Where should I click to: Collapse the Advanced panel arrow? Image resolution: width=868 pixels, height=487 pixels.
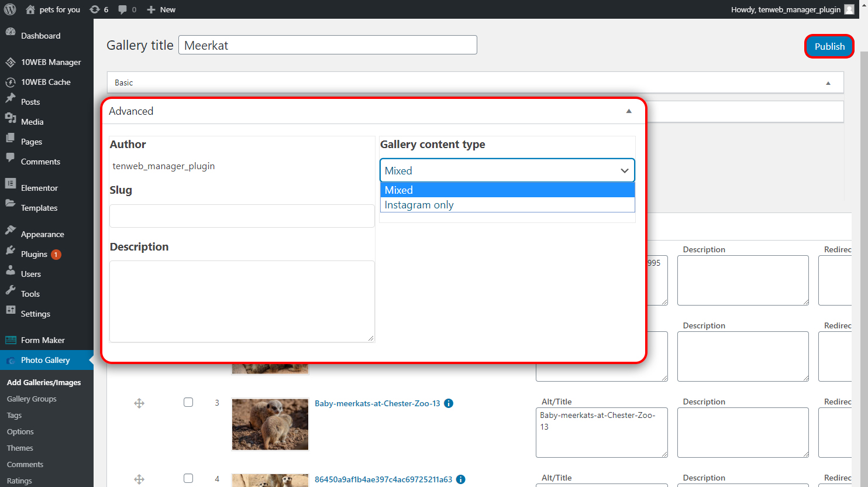[629, 111]
